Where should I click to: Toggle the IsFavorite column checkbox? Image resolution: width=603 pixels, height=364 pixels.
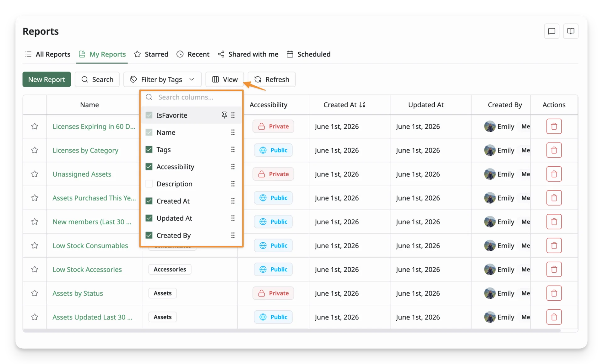click(149, 115)
